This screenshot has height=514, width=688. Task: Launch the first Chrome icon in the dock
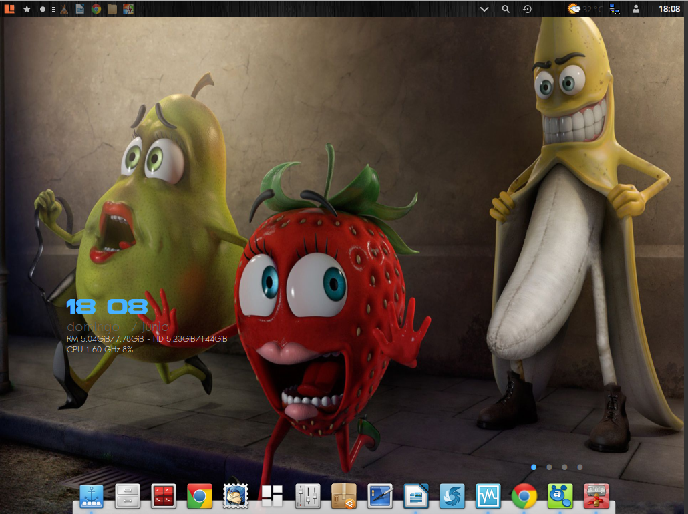(200, 495)
